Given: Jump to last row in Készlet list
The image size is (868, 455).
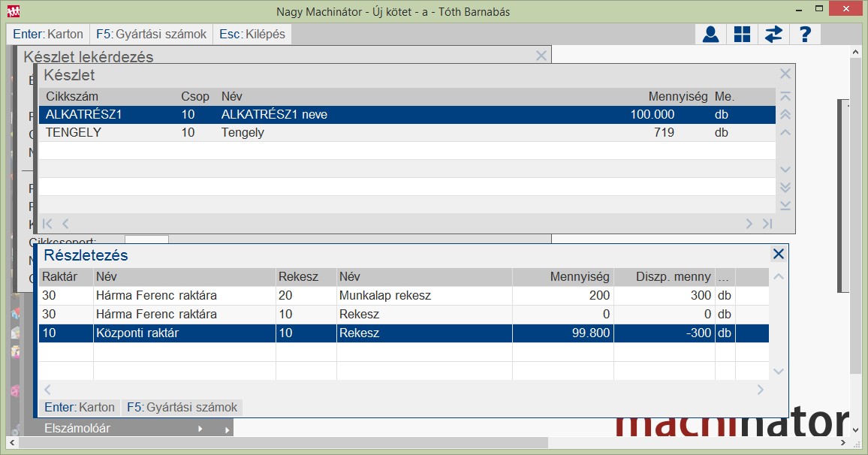Looking at the screenshot, I should [785, 206].
